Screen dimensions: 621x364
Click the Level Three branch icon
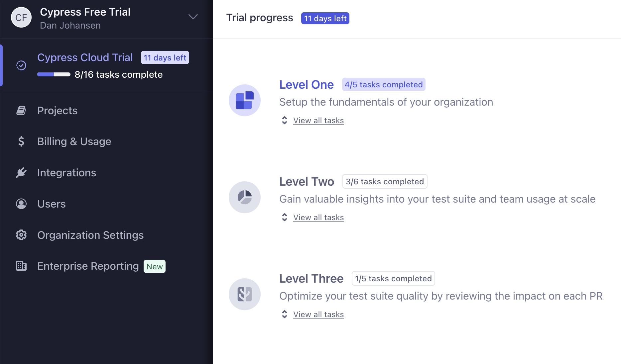point(244,294)
